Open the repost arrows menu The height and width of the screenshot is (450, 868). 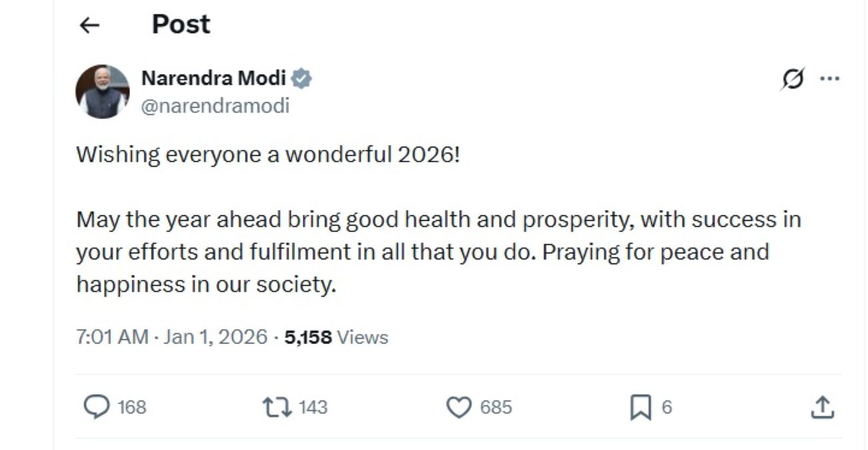tap(276, 406)
